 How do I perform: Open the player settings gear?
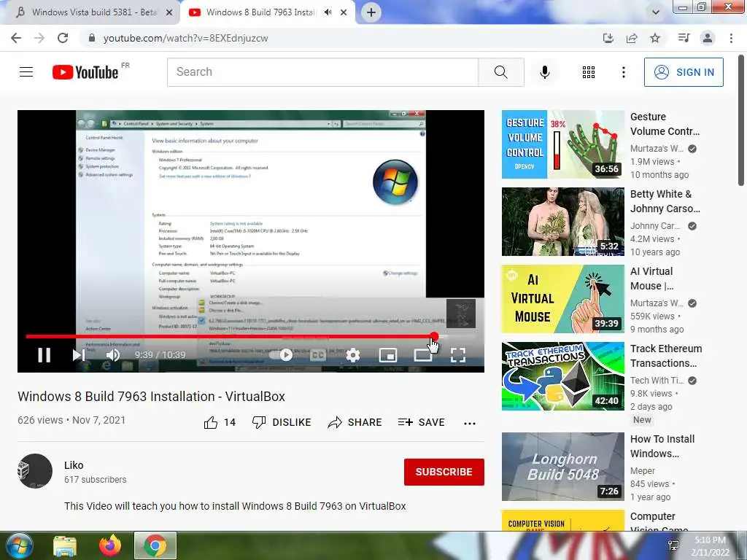tap(353, 355)
